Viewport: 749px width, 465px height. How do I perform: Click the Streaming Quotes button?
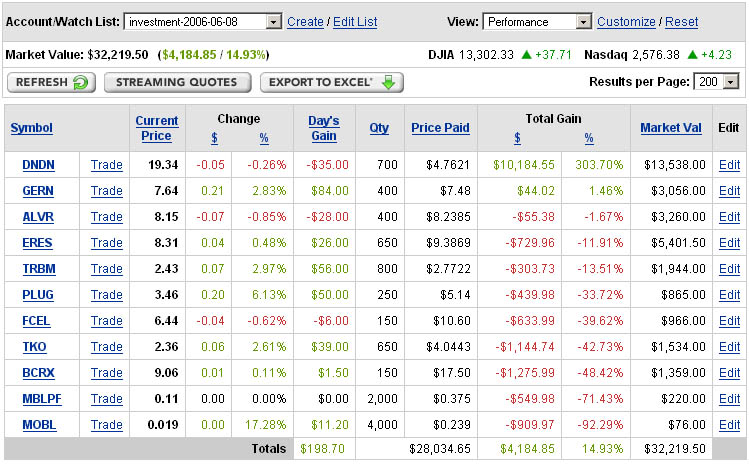pyautogui.click(x=178, y=82)
